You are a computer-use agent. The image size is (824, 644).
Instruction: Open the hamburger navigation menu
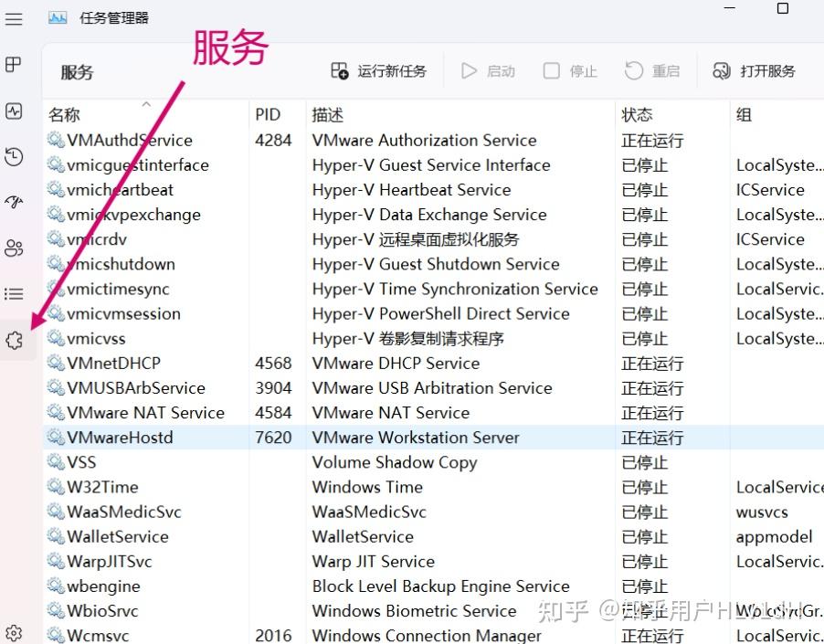pos(15,19)
